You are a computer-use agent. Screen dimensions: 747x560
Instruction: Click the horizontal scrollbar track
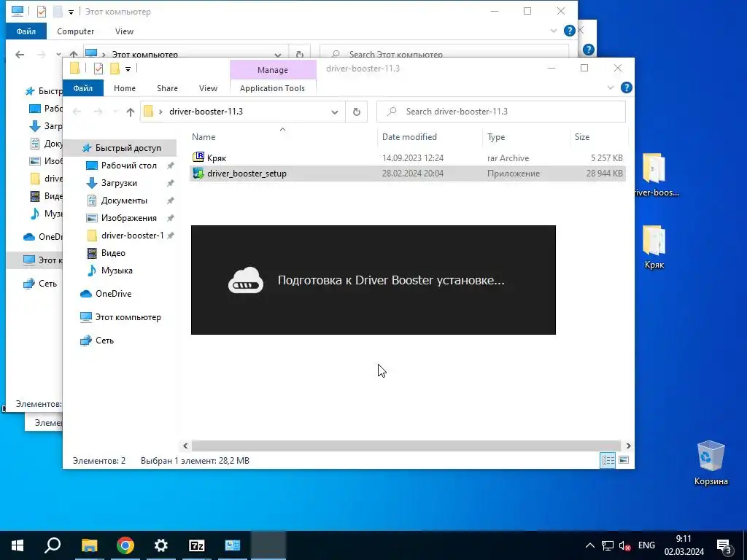(406, 446)
